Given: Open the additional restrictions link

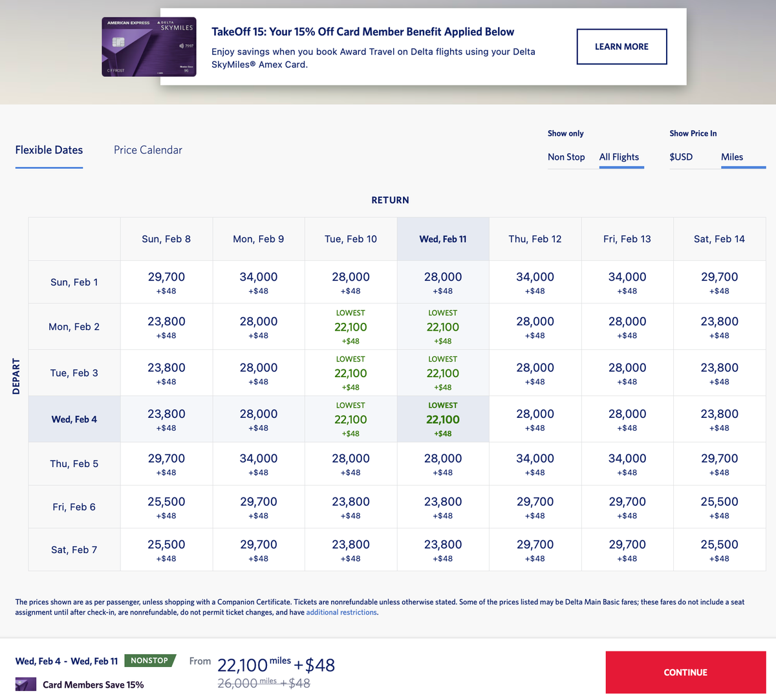Looking at the screenshot, I should (341, 612).
